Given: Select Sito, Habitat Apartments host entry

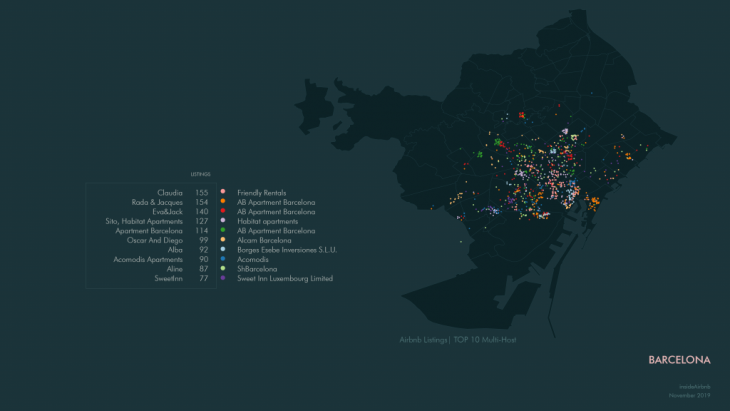Looking at the screenshot, I should tap(144, 221).
